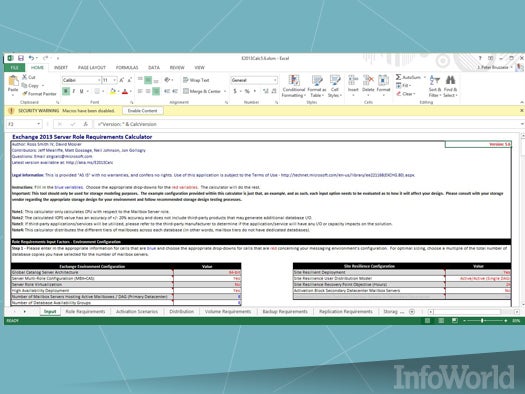Expand the Merge & Center dropdown arrow
This screenshot has height=394, width=525.
[x=225, y=91]
